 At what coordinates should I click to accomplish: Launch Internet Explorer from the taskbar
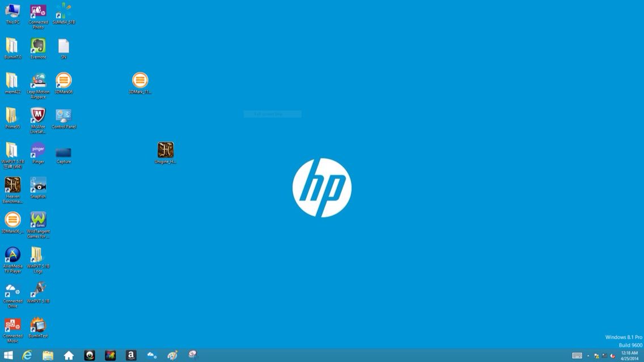(x=27, y=355)
